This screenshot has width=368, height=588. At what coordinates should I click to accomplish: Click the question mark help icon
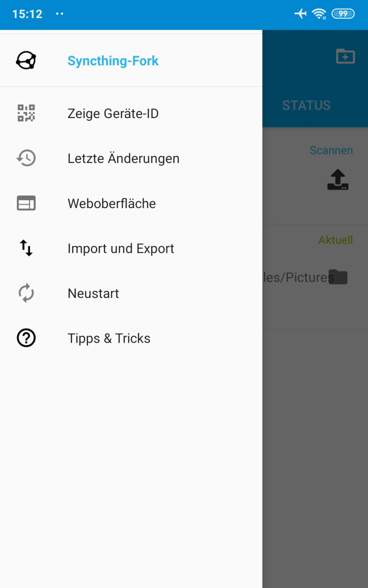tap(26, 338)
